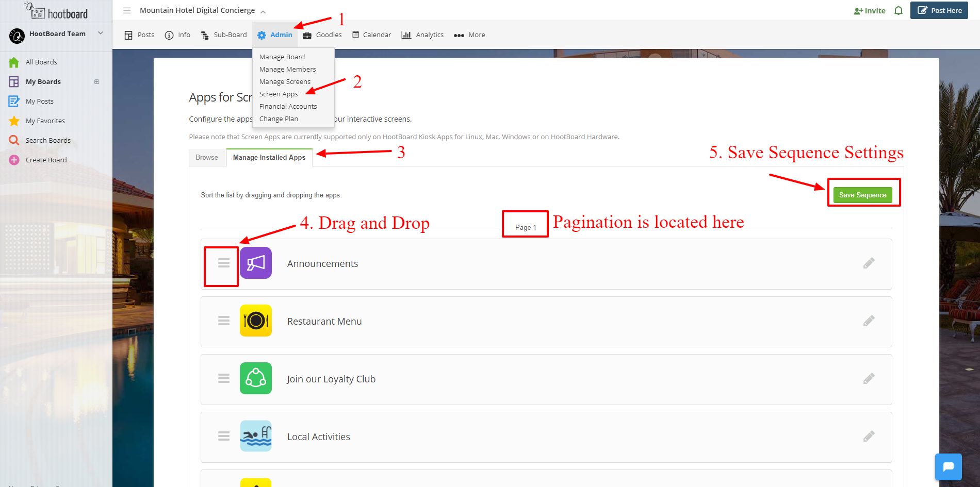Click the Announcements megaphone icon
Viewport: 980px width, 487px height.
coord(255,263)
